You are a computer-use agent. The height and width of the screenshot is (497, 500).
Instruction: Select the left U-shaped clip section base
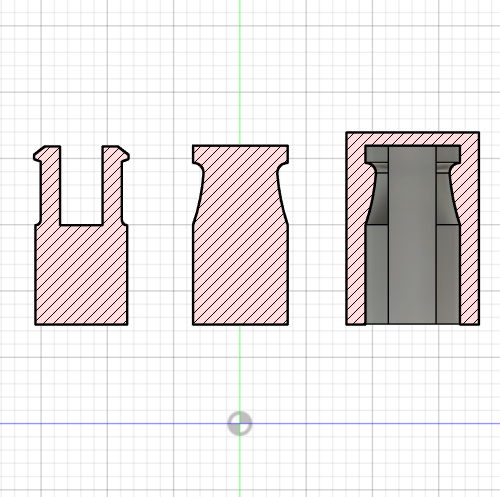(81, 275)
